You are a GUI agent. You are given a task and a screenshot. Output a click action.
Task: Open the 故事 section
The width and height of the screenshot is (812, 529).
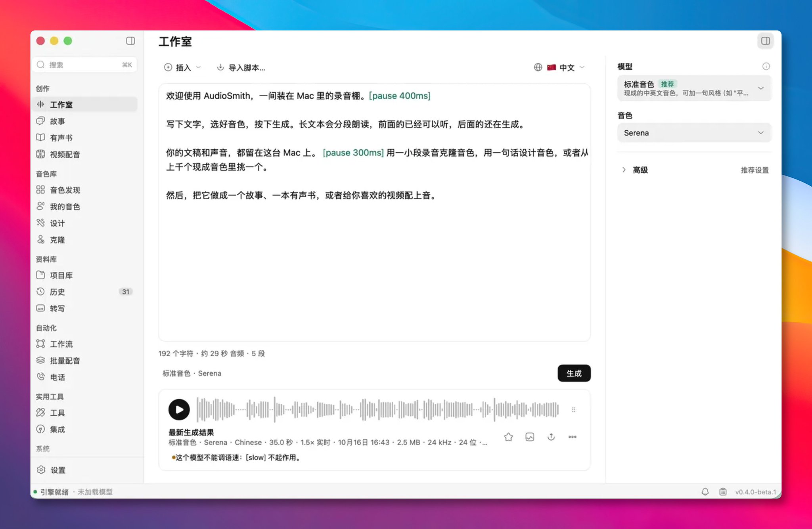pyautogui.click(x=86, y=121)
